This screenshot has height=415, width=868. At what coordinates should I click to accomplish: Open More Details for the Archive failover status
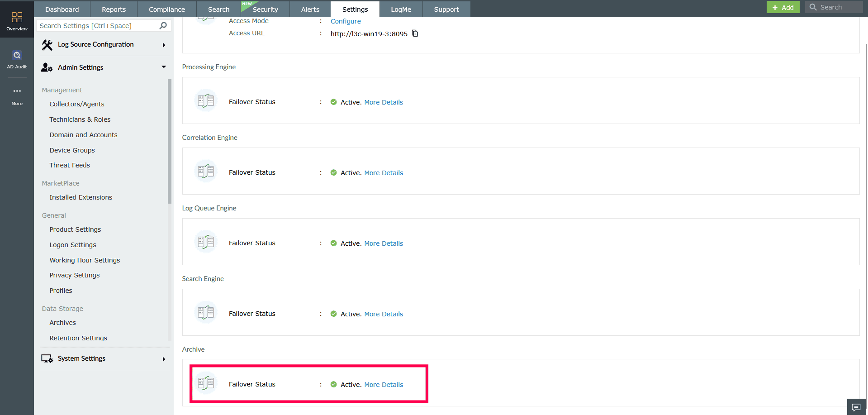(x=383, y=384)
